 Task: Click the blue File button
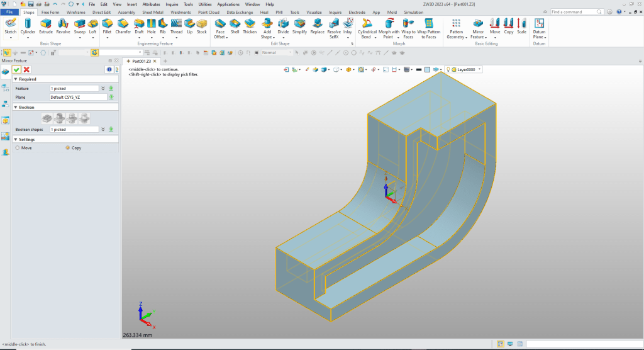click(10, 12)
